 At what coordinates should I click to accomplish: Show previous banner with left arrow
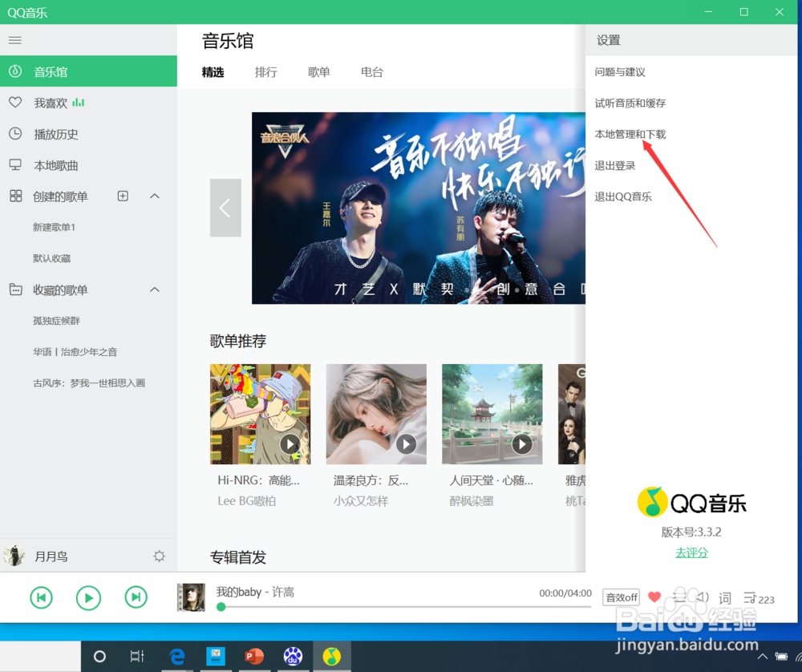[x=225, y=208]
